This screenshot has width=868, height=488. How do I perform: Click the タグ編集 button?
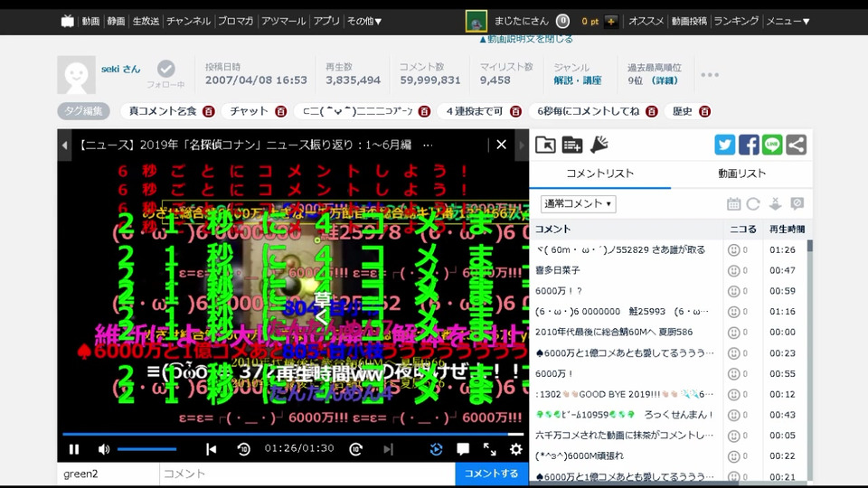tap(83, 110)
